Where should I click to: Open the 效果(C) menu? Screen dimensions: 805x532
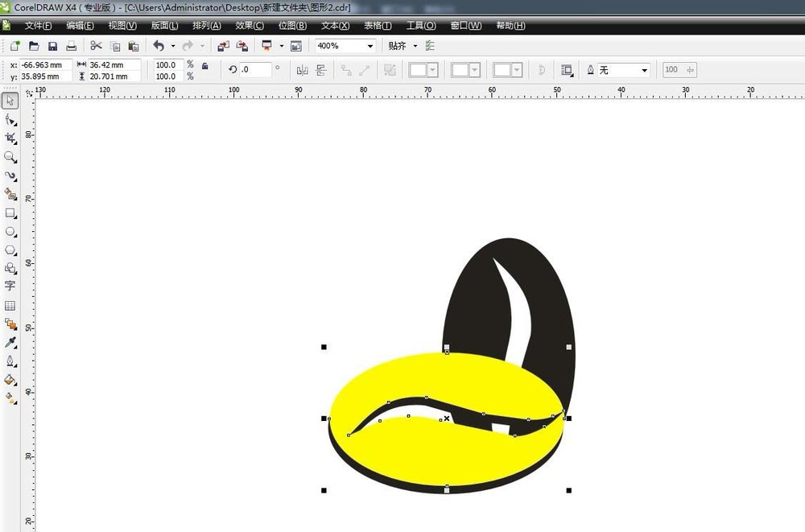[x=249, y=26]
